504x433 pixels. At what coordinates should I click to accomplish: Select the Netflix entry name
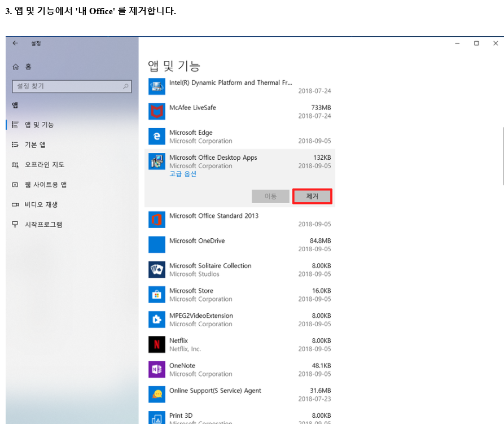click(x=178, y=340)
